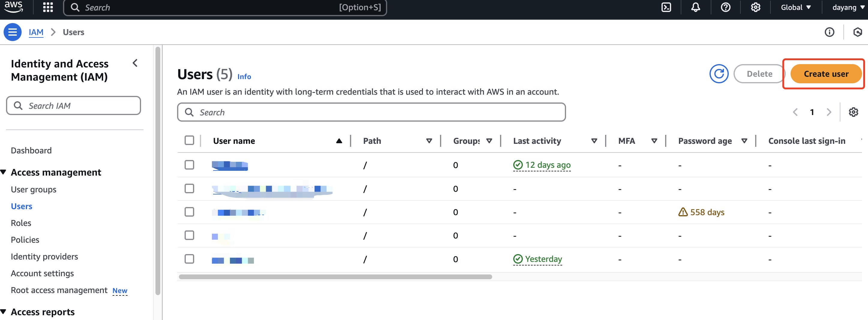The width and height of the screenshot is (868, 320).
Task: Check the user row with 558 days password age
Action: [189, 212]
